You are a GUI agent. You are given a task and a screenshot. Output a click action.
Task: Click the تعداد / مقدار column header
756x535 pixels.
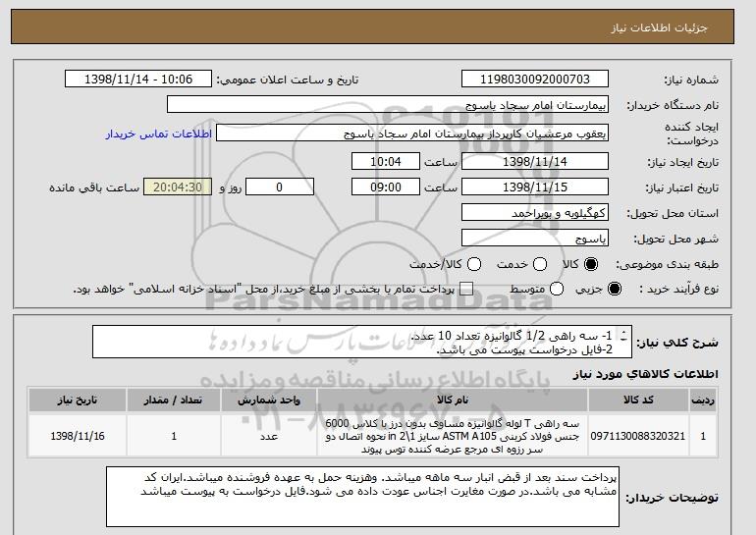(x=174, y=401)
